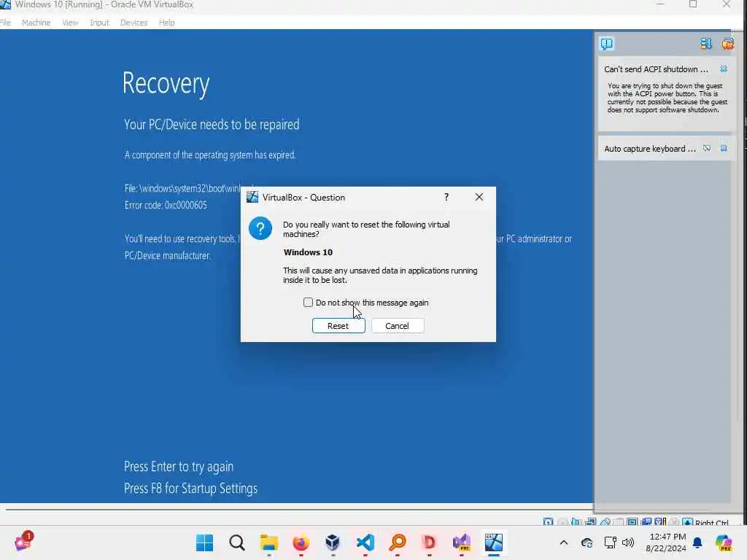Click the display indicator in VM status bar
The height and width of the screenshot is (560, 747).
632,522
